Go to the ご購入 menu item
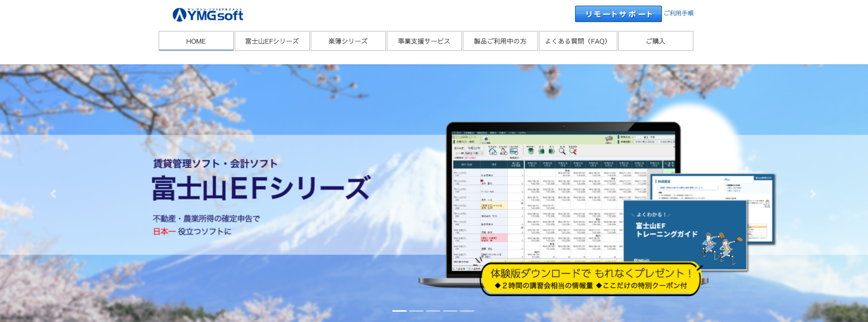This screenshot has height=322, width=868. tap(655, 41)
